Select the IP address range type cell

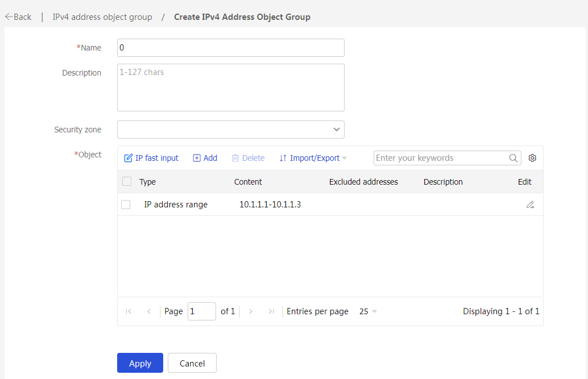(176, 205)
